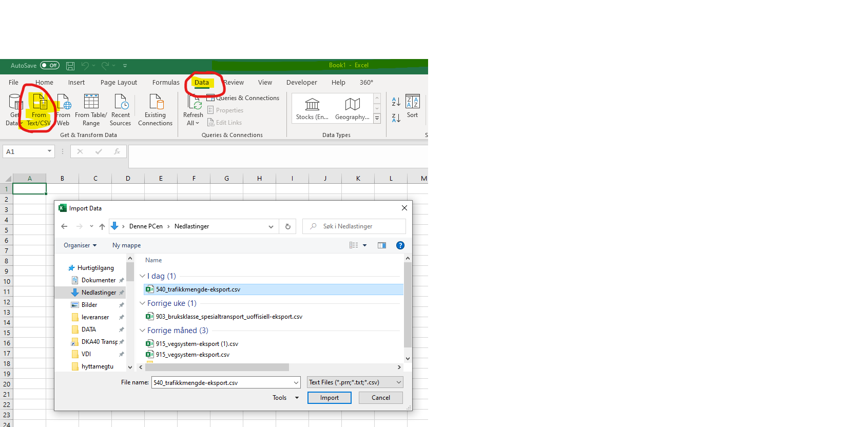Click the Undo icon
The width and height of the screenshot is (868, 427).
85,66
